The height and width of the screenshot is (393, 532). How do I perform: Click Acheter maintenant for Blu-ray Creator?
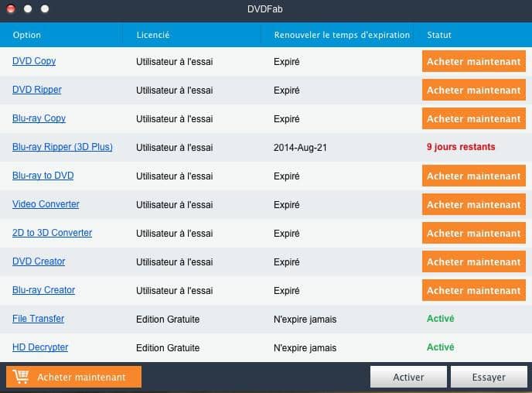tap(474, 290)
